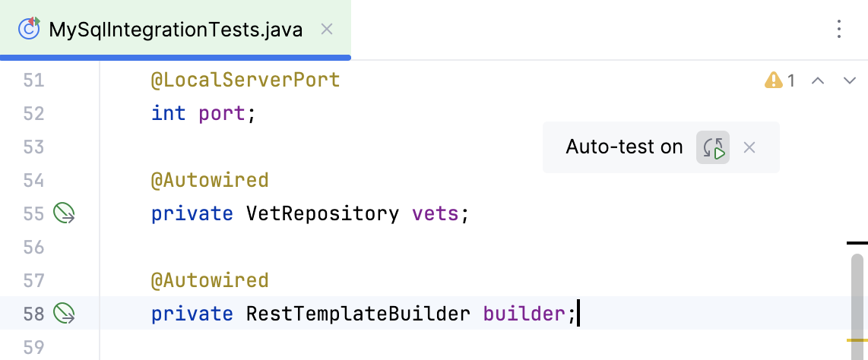Click the 'port' variable name
This screenshot has height=360, width=868.
click(x=223, y=113)
